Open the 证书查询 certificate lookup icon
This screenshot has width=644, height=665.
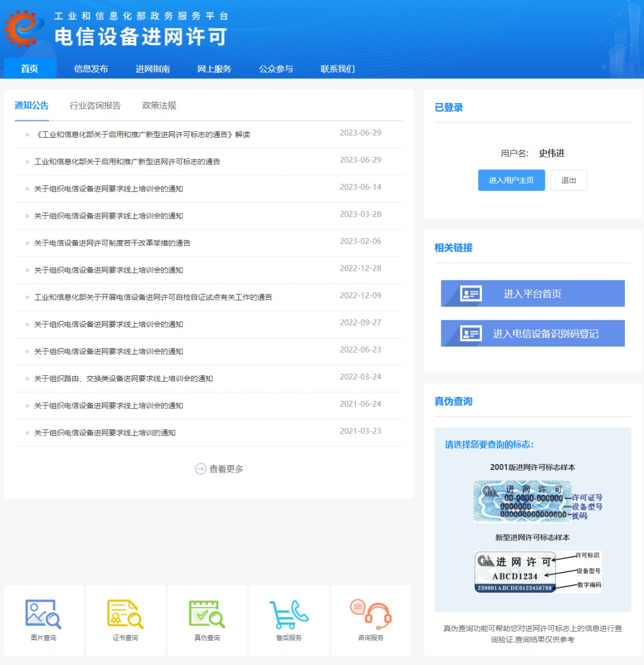[x=125, y=613]
